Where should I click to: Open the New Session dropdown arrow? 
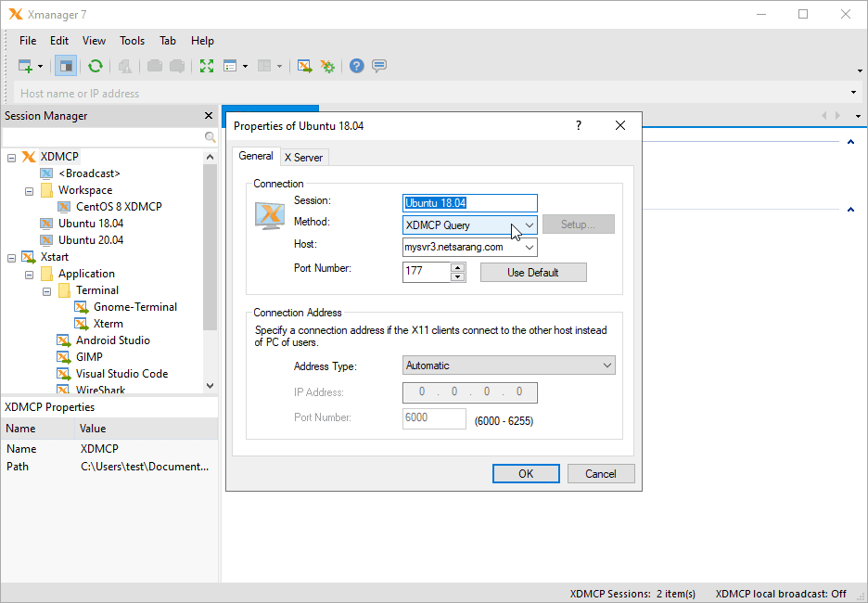click(x=41, y=67)
